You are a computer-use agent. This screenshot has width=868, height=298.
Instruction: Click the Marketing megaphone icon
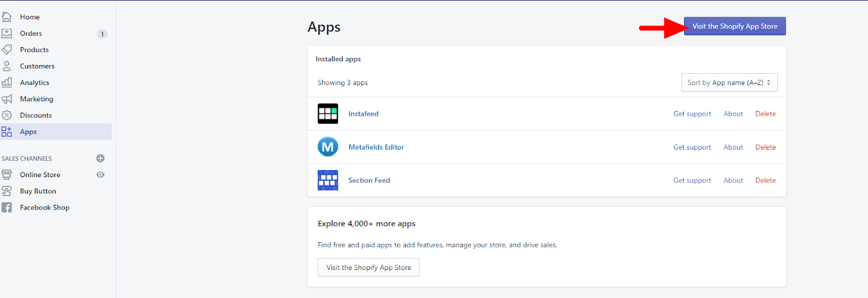pos(7,99)
